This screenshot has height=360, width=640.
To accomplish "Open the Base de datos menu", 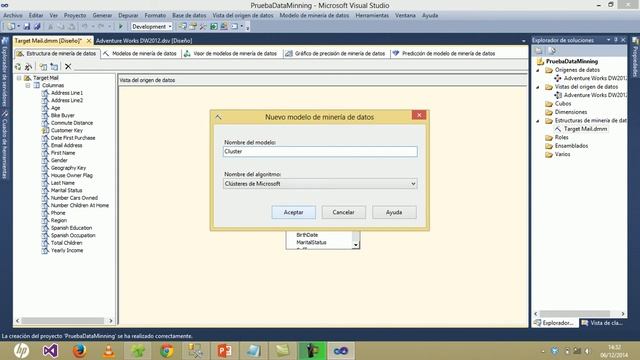I will 189,15.
